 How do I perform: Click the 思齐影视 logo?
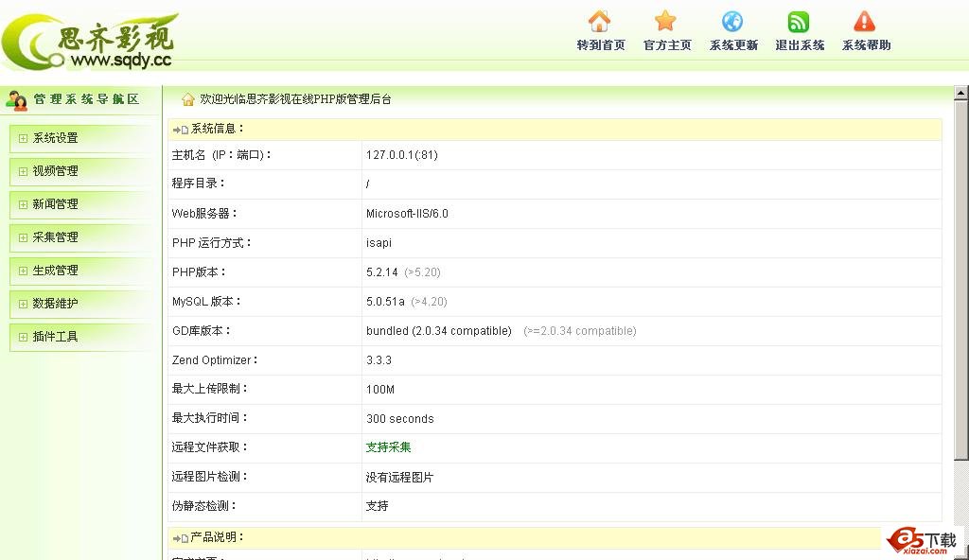90,41
